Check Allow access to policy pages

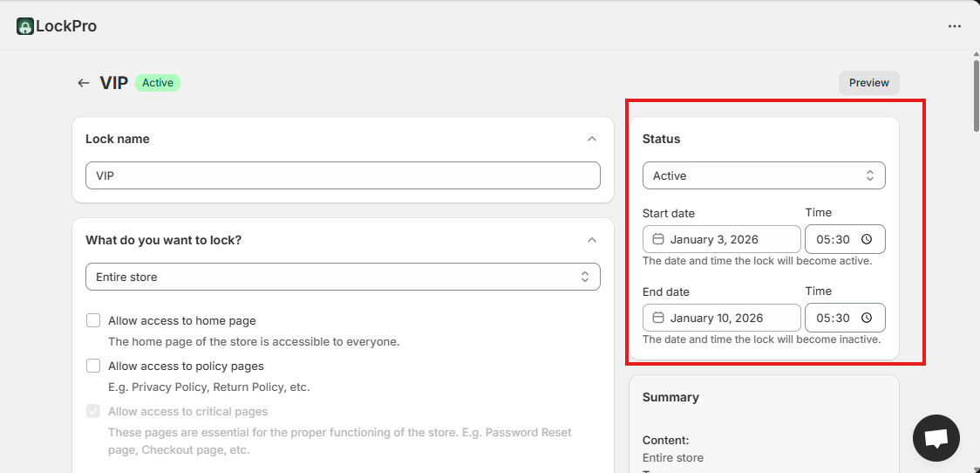point(93,366)
